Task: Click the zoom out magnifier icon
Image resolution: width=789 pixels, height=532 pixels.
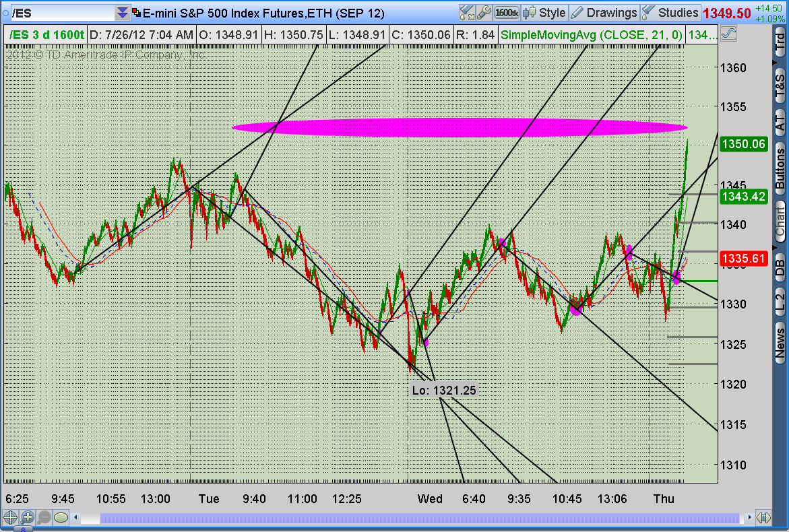Action: pyautogui.click(x=44, y=517)
